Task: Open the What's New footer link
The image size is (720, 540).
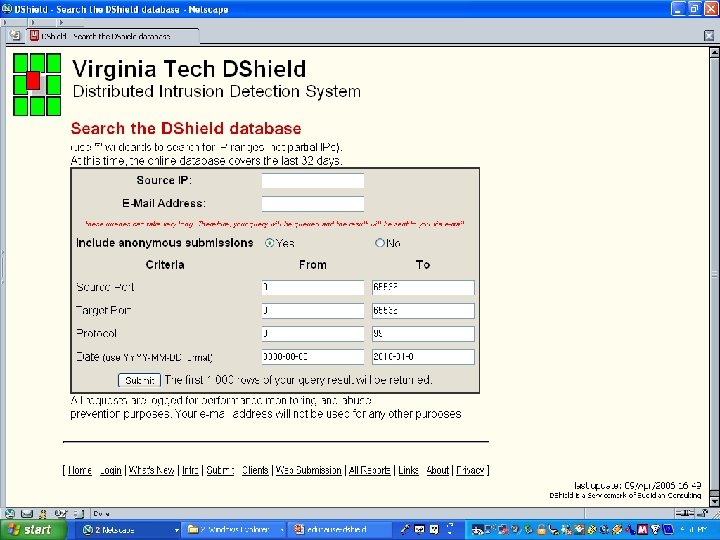Action: (x=152, y=470)
